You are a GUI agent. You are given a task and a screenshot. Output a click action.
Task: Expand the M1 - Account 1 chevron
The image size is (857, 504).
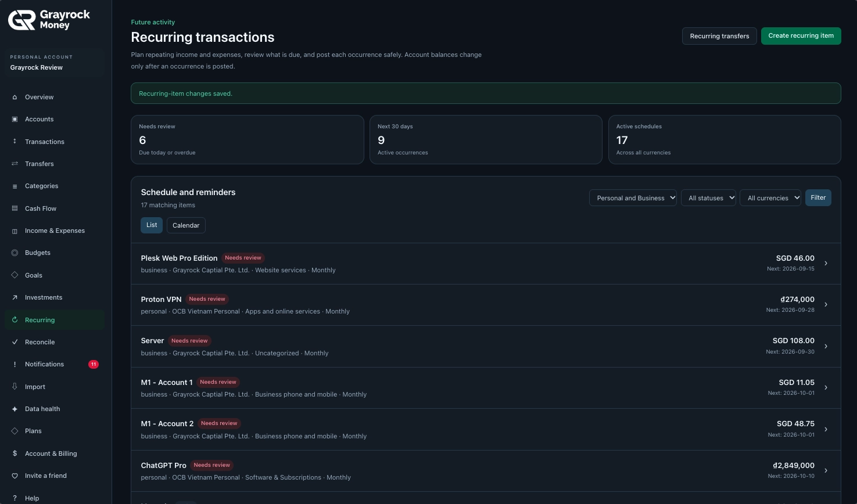tap(826, 388)
